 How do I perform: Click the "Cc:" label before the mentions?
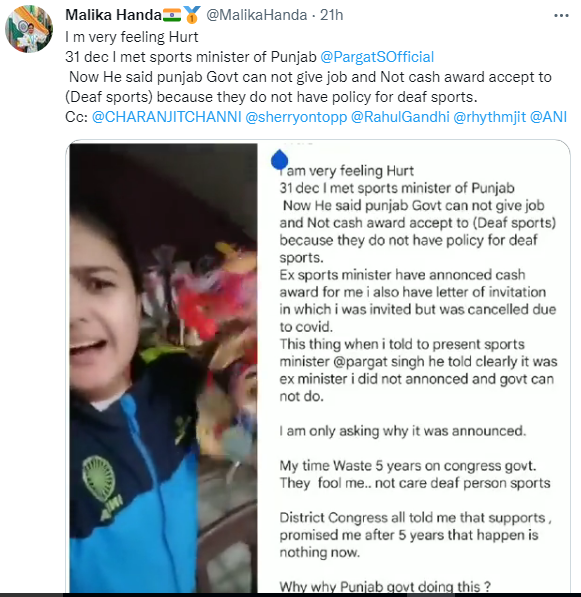click(x=77, y=117)
